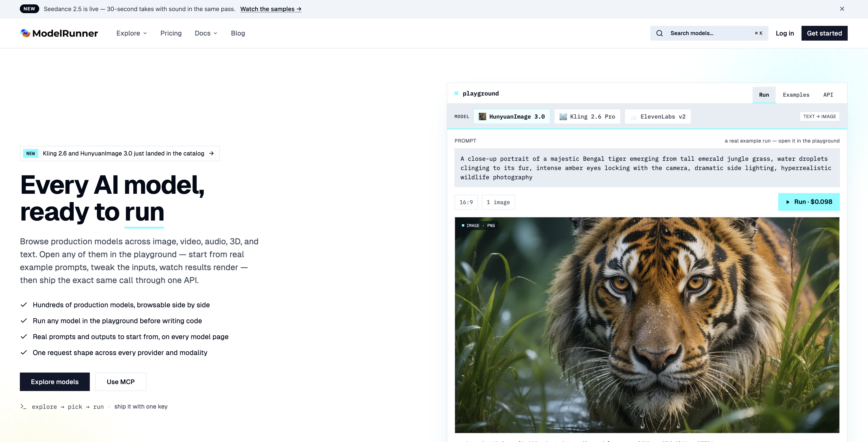
Task: Click 'explore → pick → run' text
Action: point(68,407)
